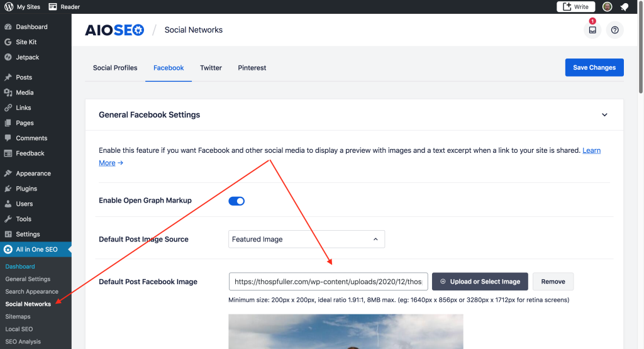Viewport: 644px width, 349px height.
Task: Click the Dashboard gauge icon in sidebar
Action: click(8, 26)
